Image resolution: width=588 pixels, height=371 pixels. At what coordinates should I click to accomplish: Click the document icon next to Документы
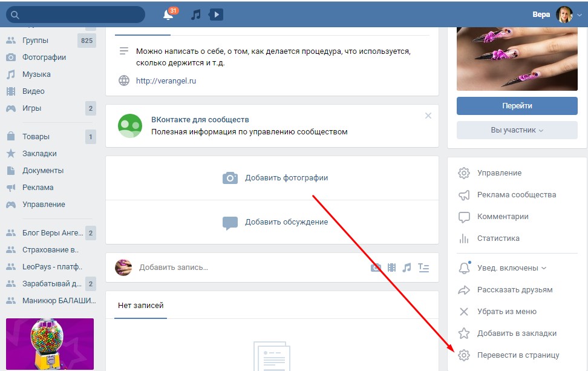11,170
